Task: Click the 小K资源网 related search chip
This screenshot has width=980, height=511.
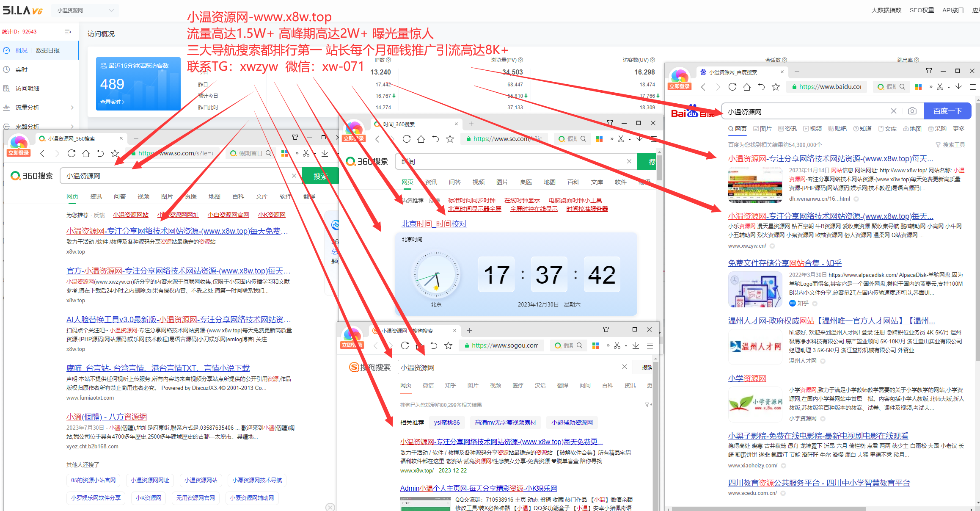Action: (x=148, y=498)
